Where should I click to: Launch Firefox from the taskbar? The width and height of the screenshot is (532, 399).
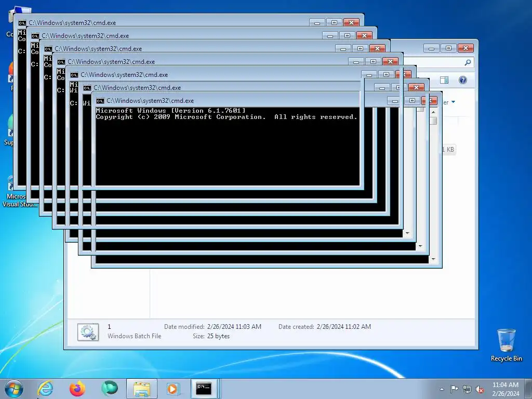coord(77,389)
